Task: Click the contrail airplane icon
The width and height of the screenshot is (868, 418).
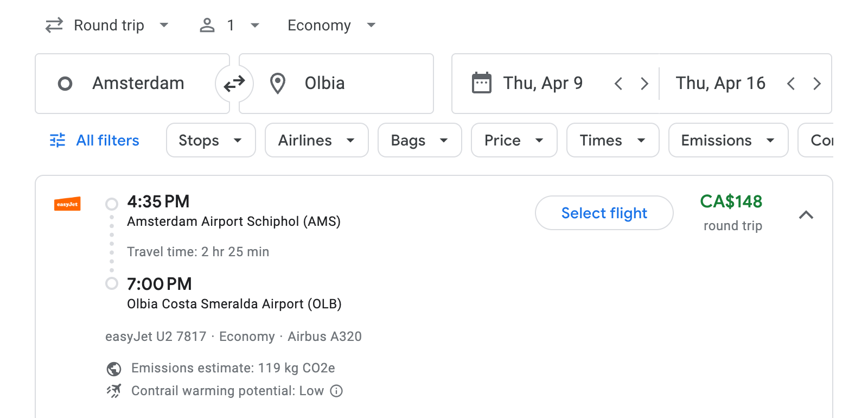Action: tap(113, 391)
